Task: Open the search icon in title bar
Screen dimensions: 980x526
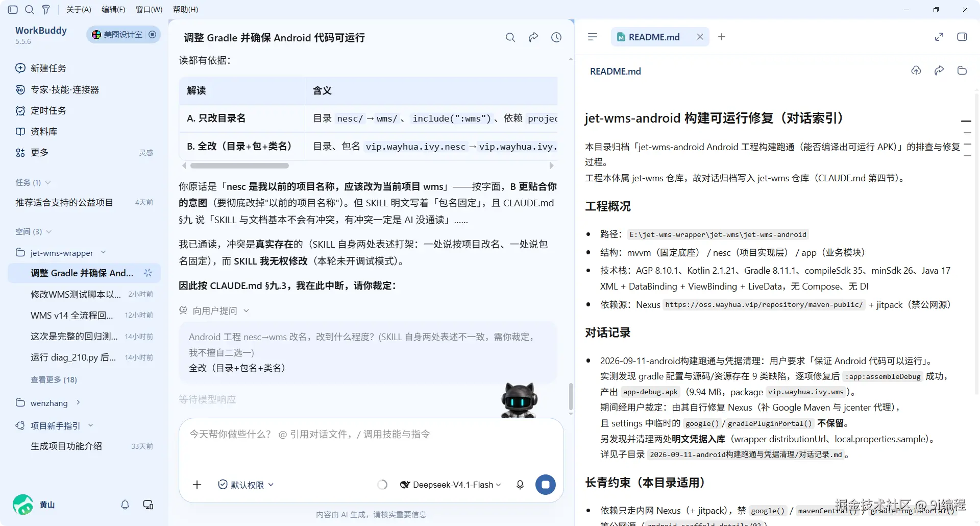Action: pos(30,10)
